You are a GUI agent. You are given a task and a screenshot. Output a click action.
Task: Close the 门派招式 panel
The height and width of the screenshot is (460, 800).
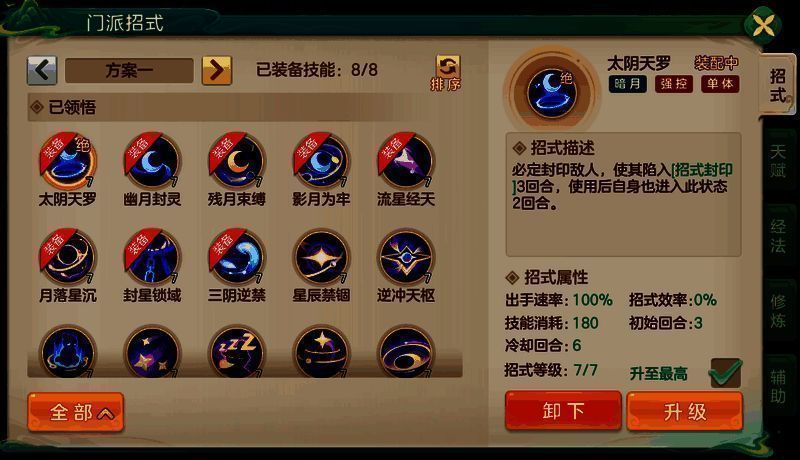763,24
